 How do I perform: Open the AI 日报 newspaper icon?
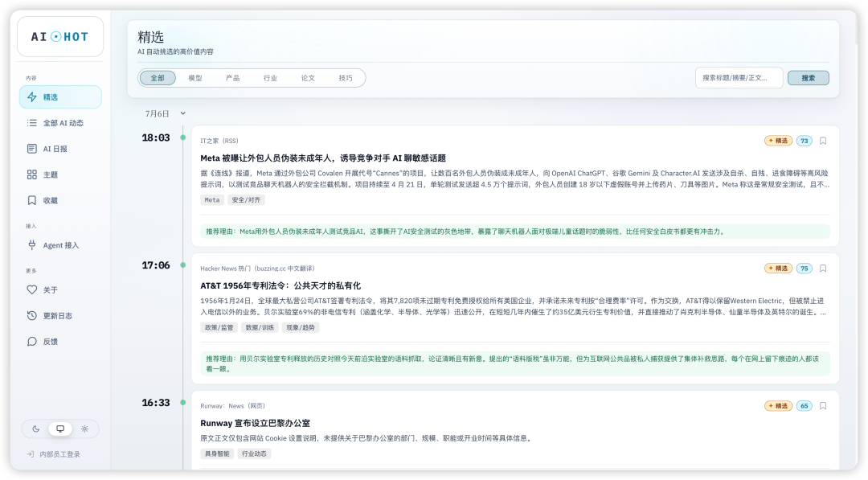tap(32, 149)
